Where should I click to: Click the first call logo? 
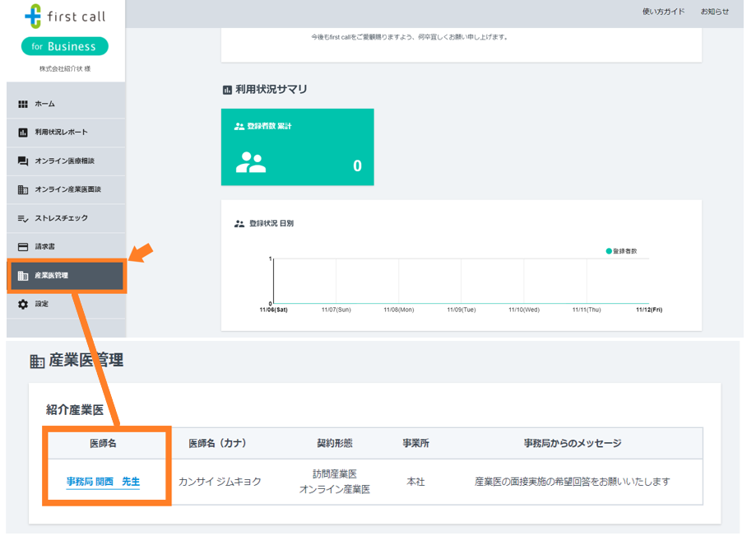click(x=65, y=15)
